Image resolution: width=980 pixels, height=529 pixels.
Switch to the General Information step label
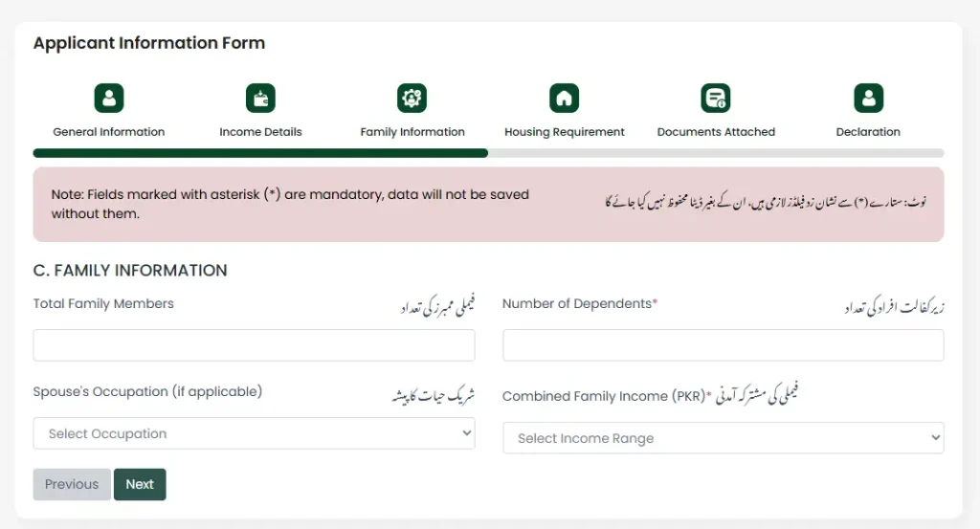click(x=109, y=132)
